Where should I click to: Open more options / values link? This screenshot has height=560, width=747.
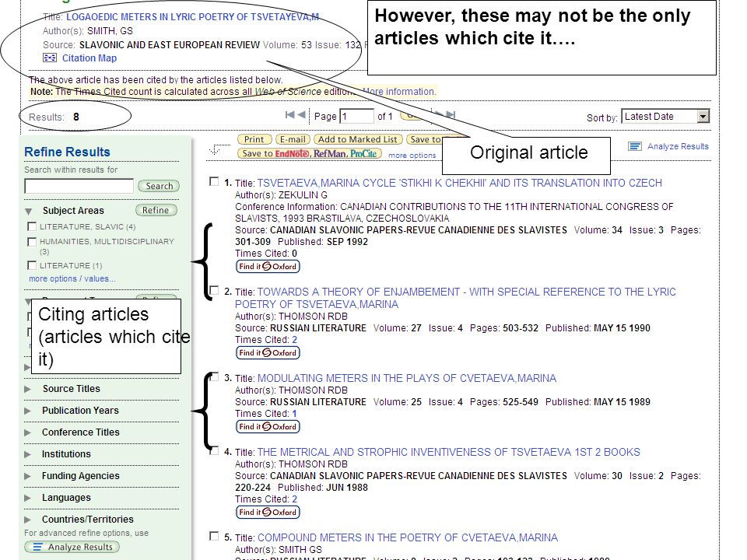pyautogui.click(x=72, y=278)
